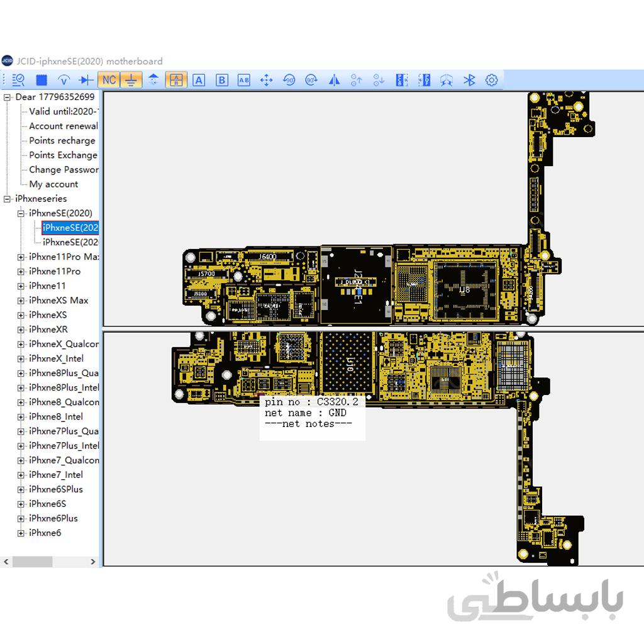Open the settings gear in toolbar
This screenshot has height=644, width=644.
(x=492, y=80)
